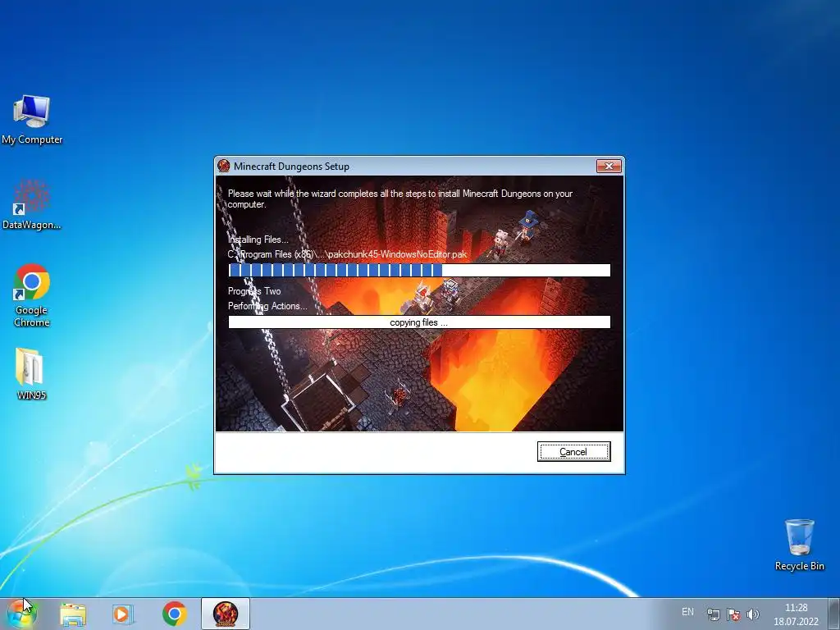Close the Minecraft Dungeons Setup window

coord(609,166)
